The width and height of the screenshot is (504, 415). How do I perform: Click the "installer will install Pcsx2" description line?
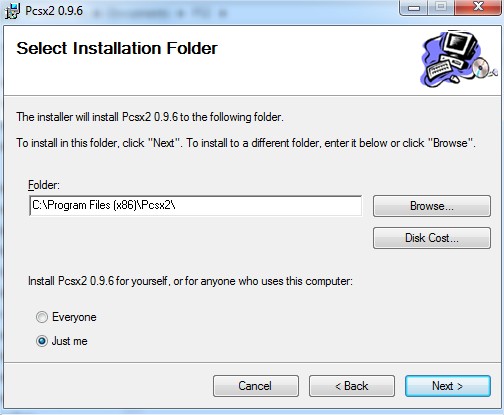[x=150, y=117]
